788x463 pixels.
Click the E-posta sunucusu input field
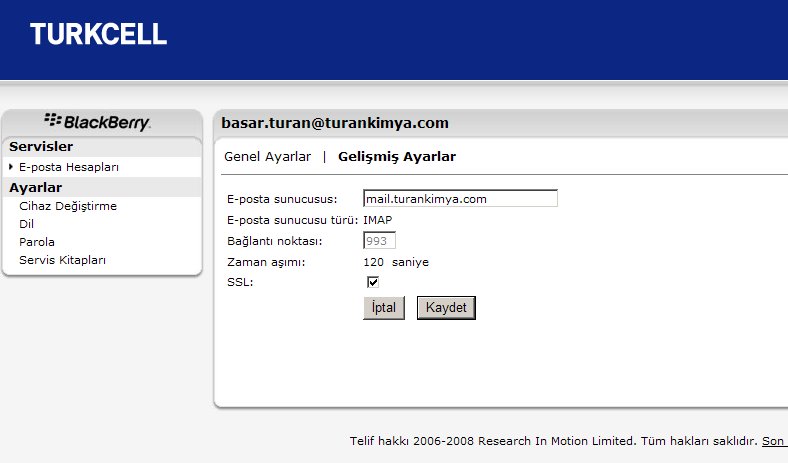tap(460, 199)
